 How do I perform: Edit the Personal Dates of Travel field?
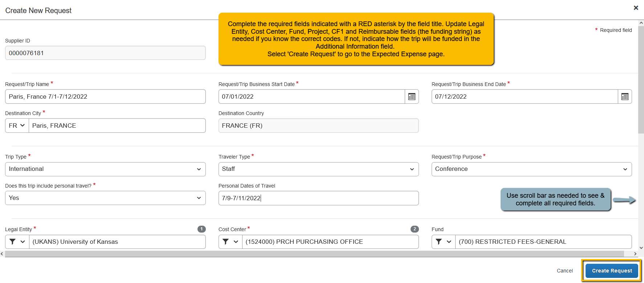(x=318, y=198)
